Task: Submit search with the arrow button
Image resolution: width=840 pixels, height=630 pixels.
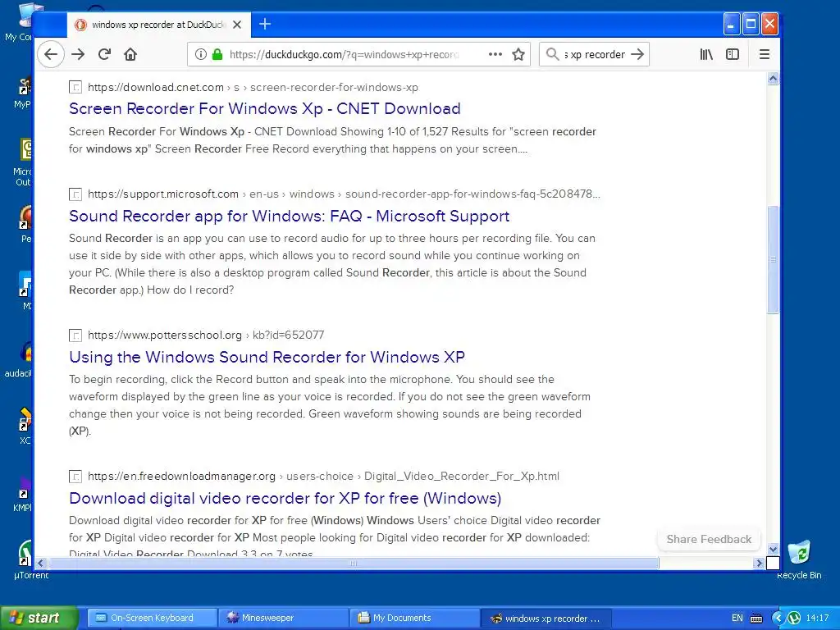Action: 637,54
